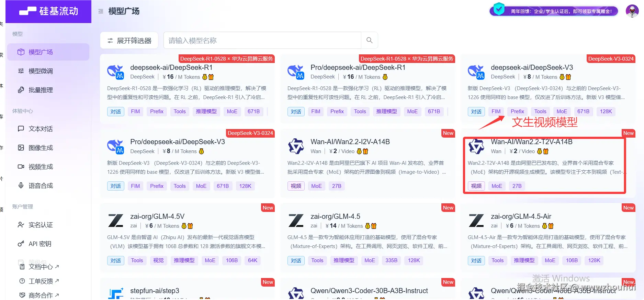Open the zai-org/GLM-4.5 model title
Viewport: 644px width, 300px height.
click(335, 216)
